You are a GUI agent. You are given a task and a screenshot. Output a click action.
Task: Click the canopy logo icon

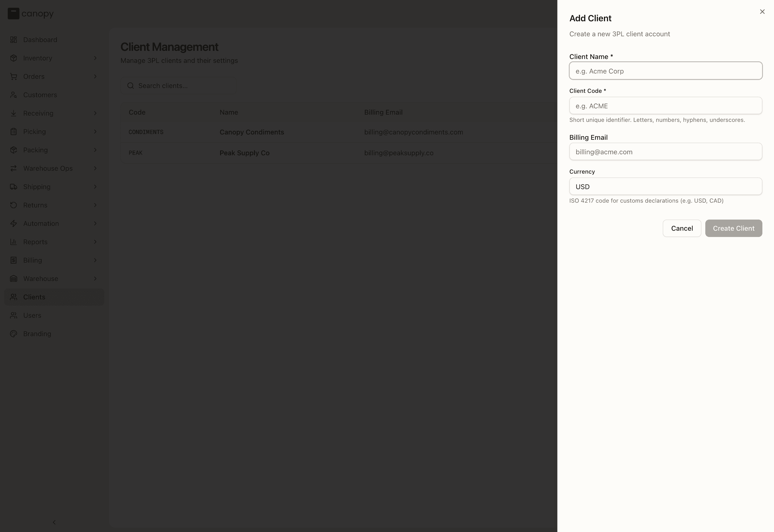point(14,14)
